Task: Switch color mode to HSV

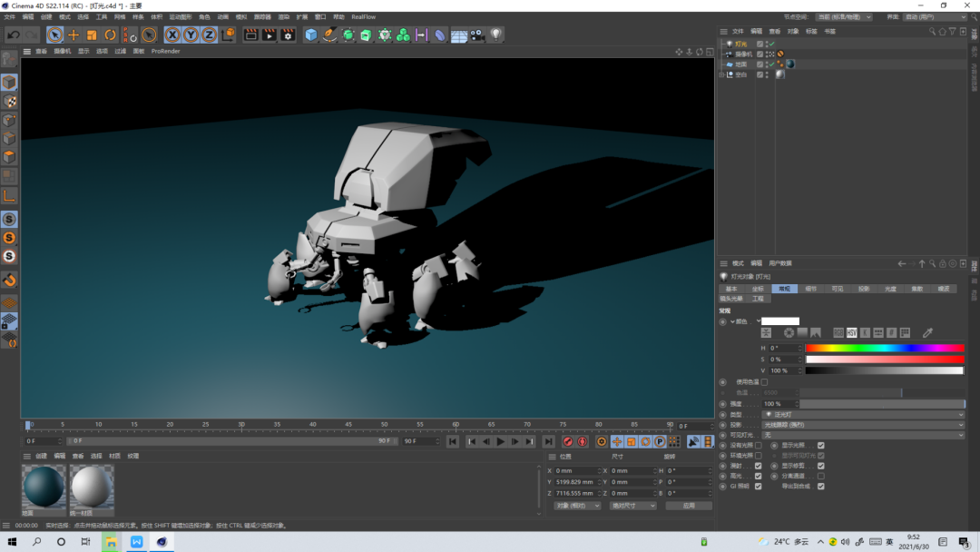Action: (851, 333)
